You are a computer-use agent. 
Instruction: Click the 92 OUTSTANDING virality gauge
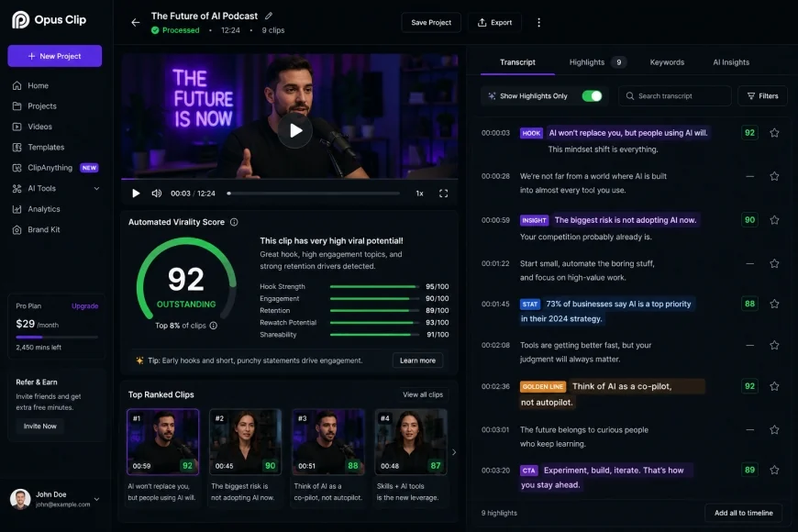tap(186, 280)
